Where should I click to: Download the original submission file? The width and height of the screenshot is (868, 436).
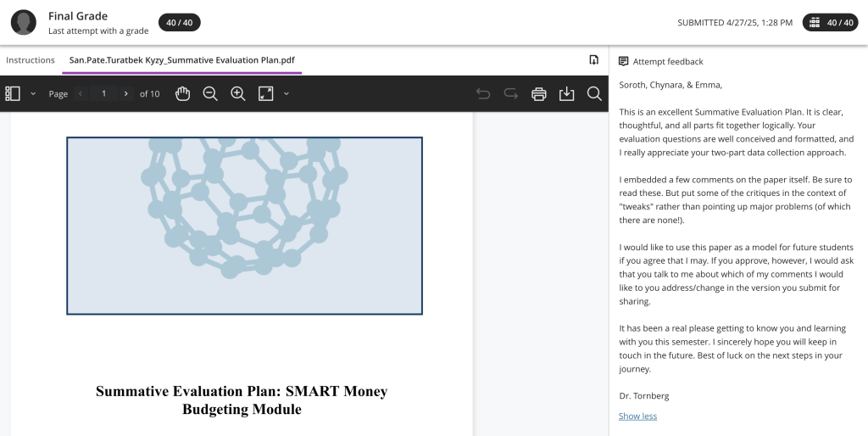click(x=594, y=59)
